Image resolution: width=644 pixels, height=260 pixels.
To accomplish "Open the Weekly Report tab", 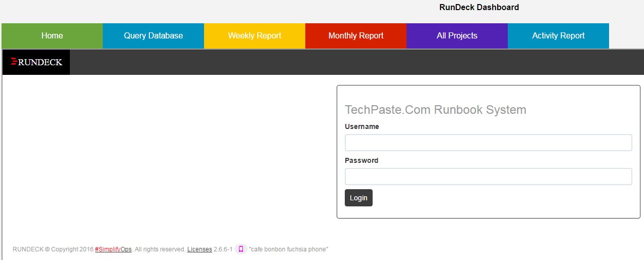I will click(255, 36).
